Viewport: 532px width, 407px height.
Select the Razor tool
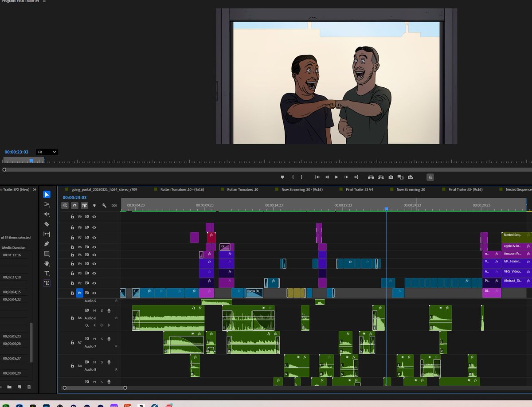pyautogui.click(x=47, y=224)
